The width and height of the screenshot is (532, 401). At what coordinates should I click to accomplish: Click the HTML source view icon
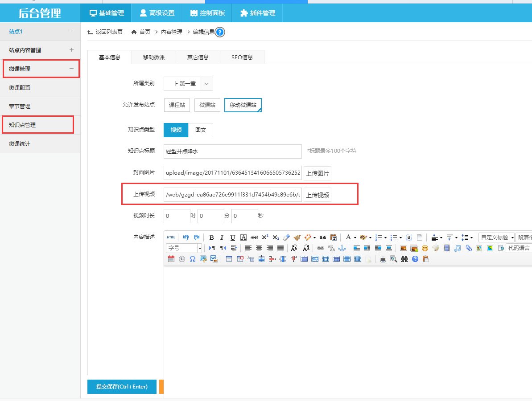click(x=171, y=237)
